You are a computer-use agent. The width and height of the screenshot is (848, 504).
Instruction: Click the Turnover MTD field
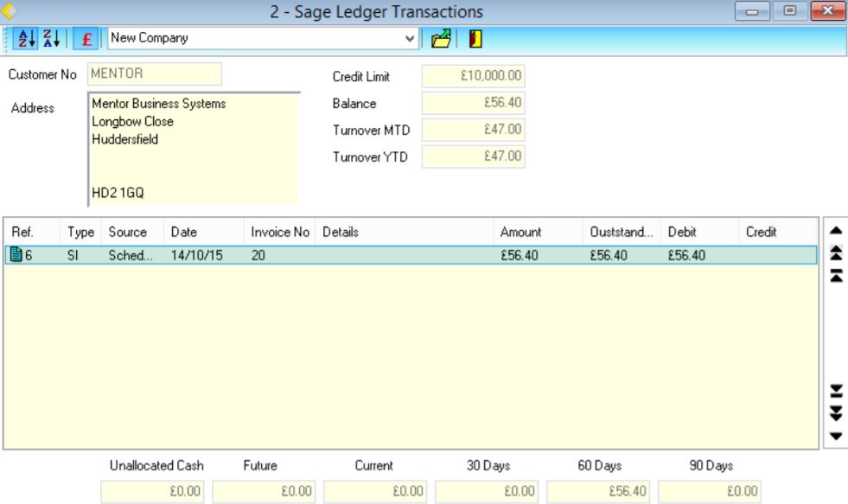[x=473, y=130]
